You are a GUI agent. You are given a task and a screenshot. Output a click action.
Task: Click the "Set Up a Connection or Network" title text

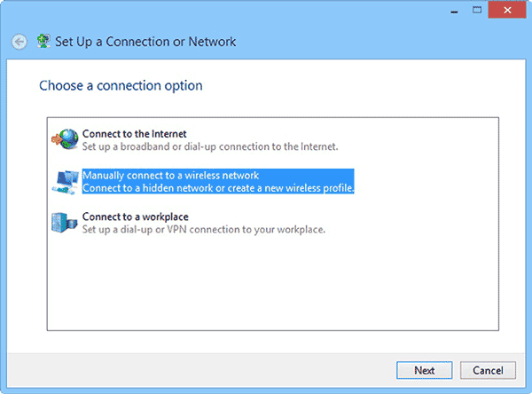point(148,42)
